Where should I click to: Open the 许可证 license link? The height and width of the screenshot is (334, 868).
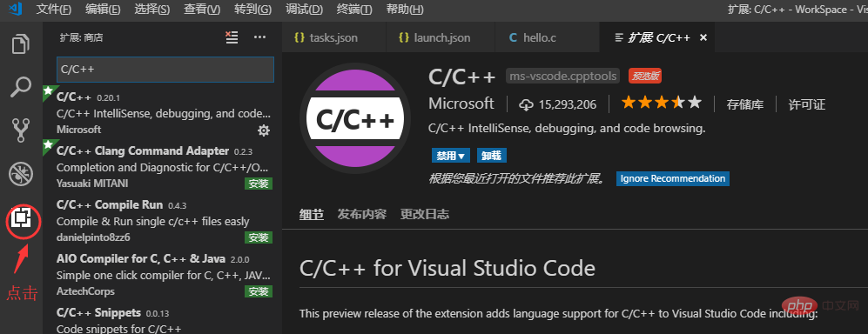pyautogui.click(x=806, y=104)
